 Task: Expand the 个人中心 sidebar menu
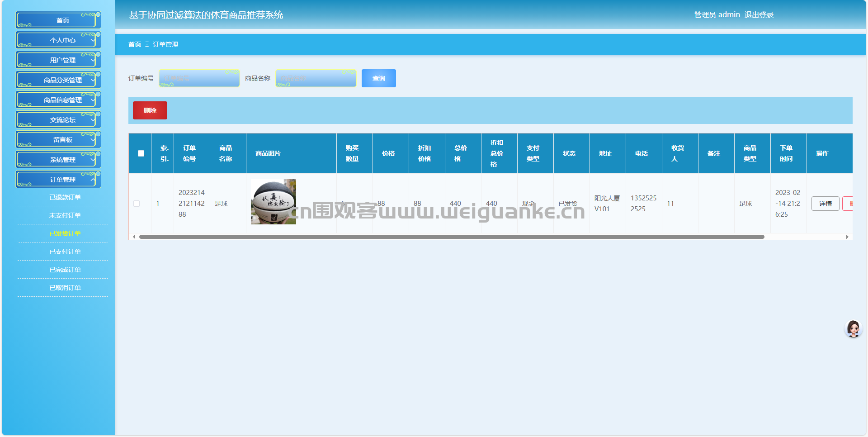pyautogui.click(x=58, y=40)
